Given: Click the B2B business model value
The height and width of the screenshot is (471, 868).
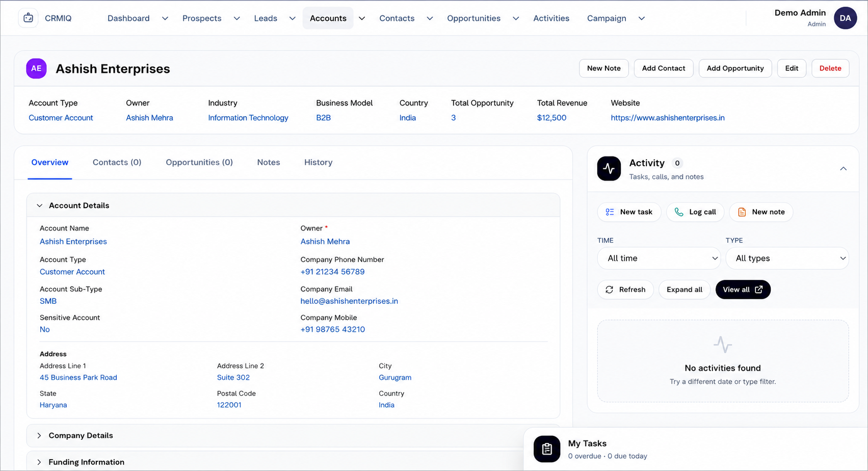Looking at the screenshot, I should (323, 118).
